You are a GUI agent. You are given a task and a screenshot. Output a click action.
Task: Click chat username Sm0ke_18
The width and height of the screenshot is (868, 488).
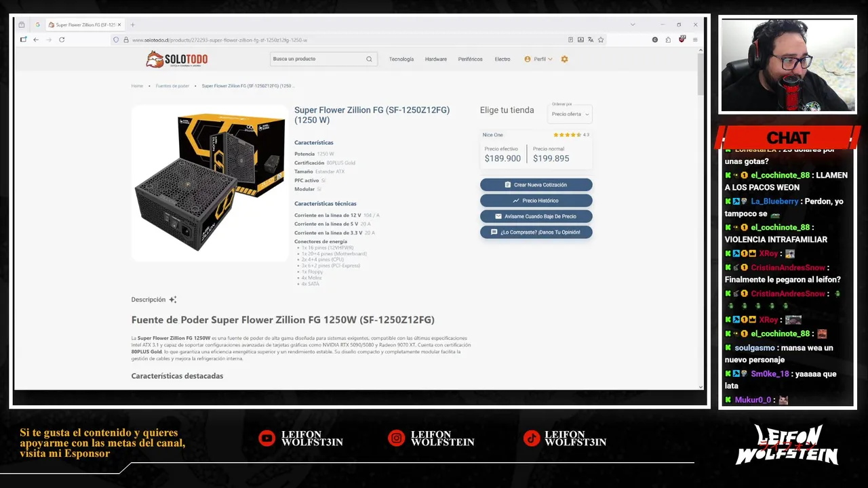click(770, 374)
